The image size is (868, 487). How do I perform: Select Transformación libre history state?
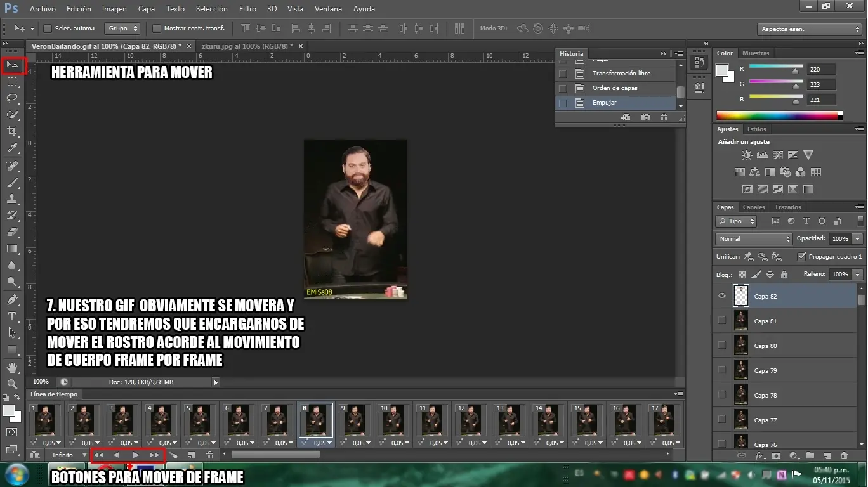pyautogui.click(x=615, y=74)
